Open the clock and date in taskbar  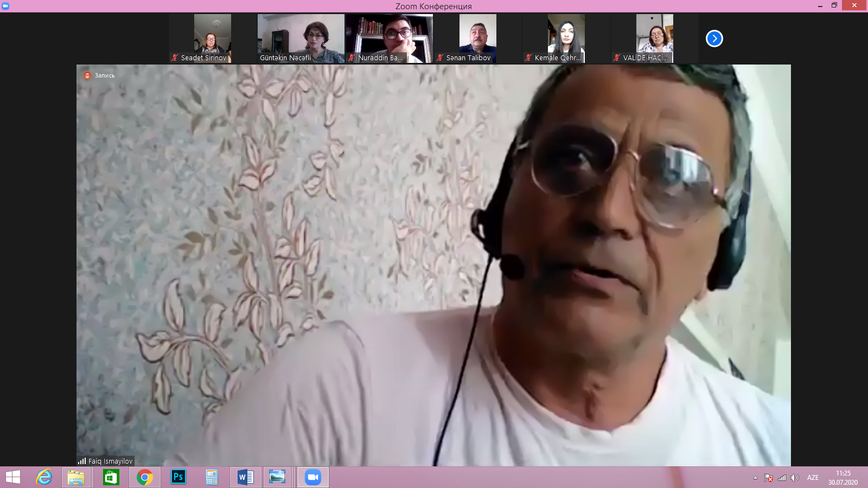tap(843, 478)
